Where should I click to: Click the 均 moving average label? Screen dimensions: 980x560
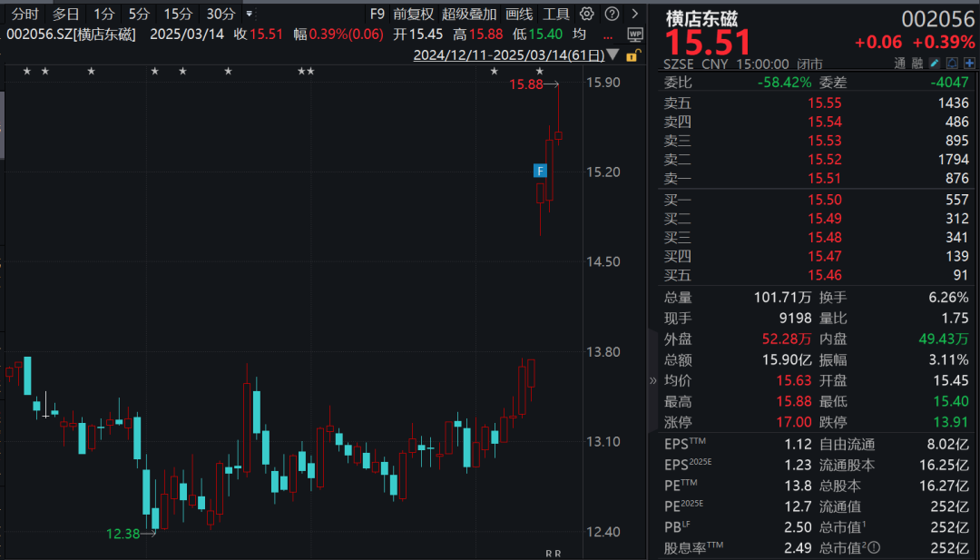[579, 34]
